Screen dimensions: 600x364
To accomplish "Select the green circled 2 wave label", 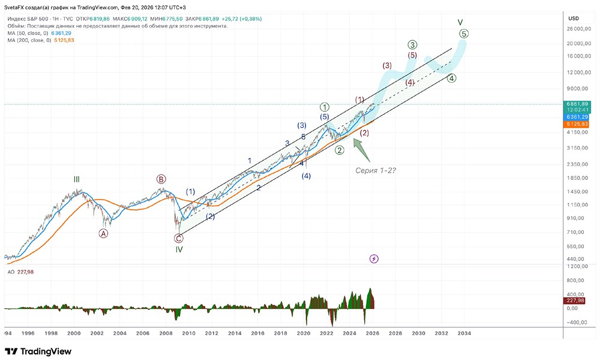I will (340, 151).
